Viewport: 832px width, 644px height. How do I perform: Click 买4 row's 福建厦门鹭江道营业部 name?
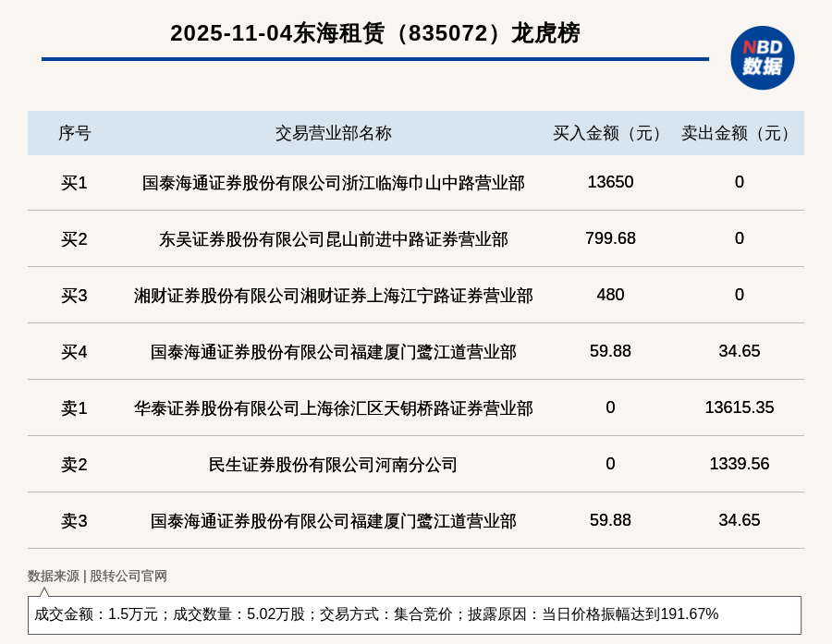coord(333,352)
